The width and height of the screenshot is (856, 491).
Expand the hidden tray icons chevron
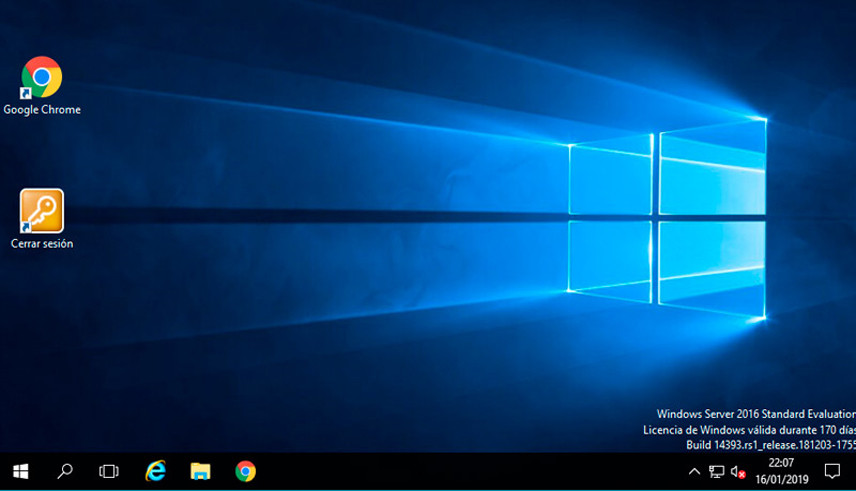(695, 472)
